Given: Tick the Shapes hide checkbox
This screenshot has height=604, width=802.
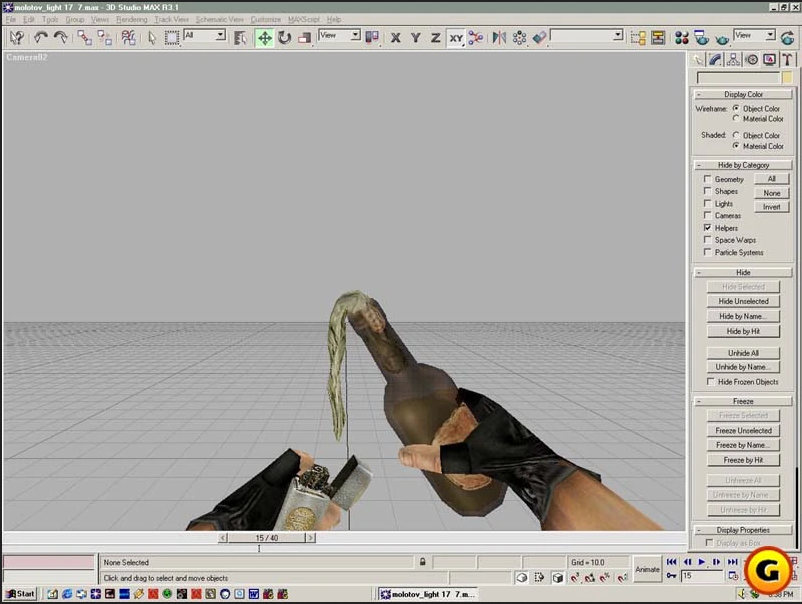Looking at the screenshot, I should point(707,191).
